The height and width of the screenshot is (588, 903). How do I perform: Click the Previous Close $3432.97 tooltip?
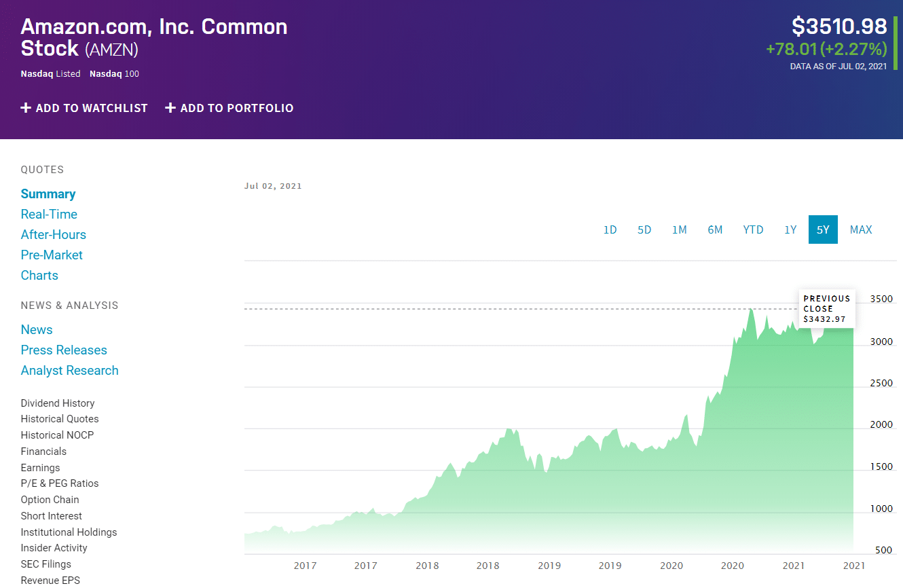(827, 309)
